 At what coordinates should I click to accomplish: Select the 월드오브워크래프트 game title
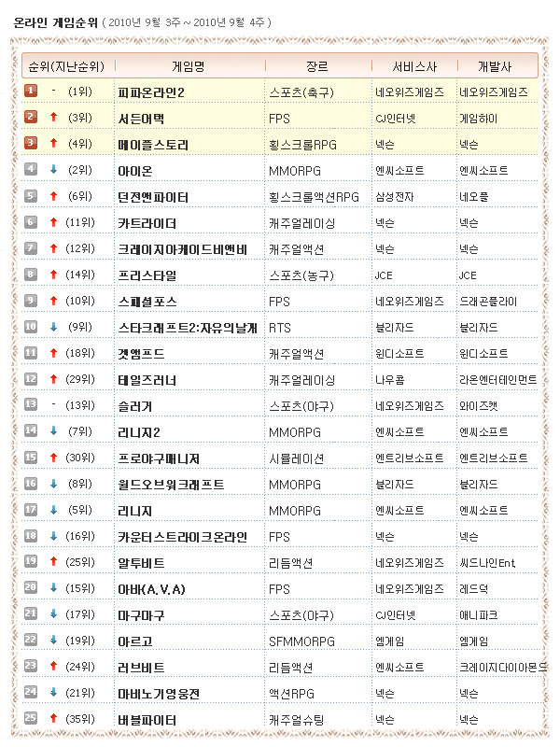click(x=172, y=485)
